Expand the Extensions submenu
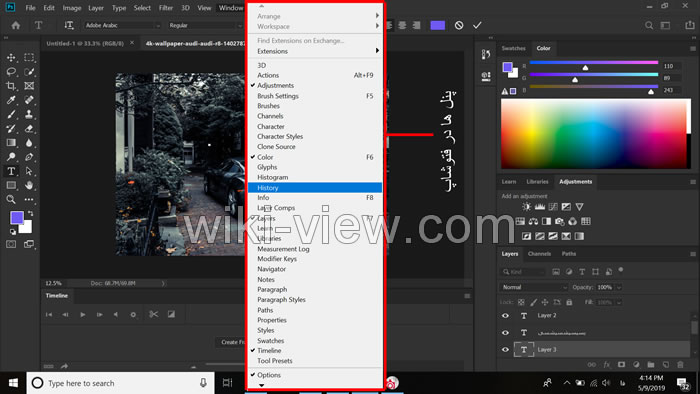This screenshot has width=700, height=394. (x=315, y=51)
